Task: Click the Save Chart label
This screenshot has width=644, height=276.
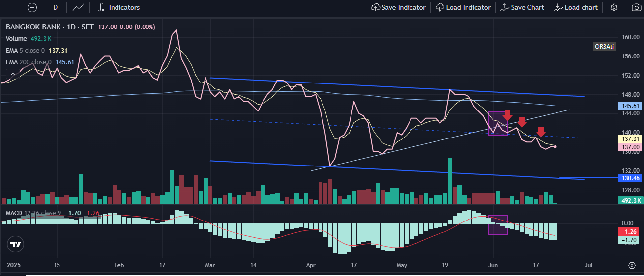Action: (x=527, y=7)
